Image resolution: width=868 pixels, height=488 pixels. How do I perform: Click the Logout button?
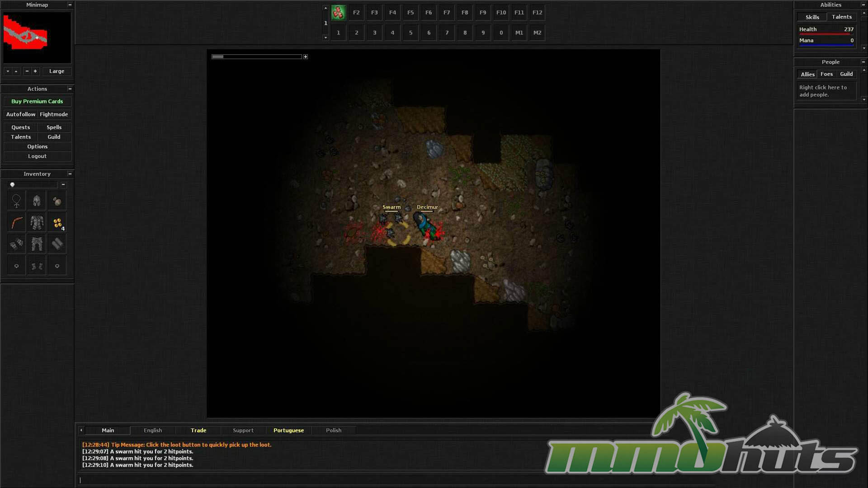(x=37, y=156)
